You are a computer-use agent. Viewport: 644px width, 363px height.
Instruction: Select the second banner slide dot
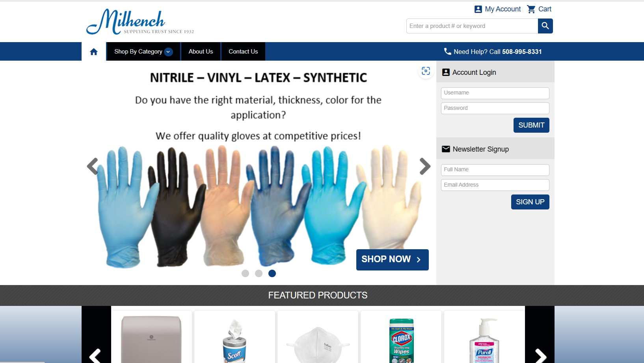(259, 273)
